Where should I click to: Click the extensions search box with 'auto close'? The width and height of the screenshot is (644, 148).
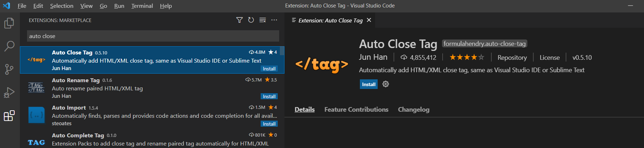[x=153, y=36]
